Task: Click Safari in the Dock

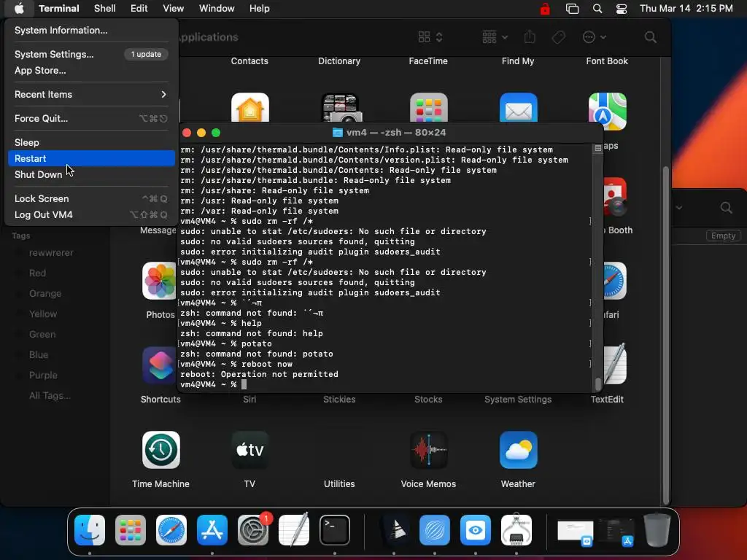Action: pyautogui.click(x=171, y=530)
